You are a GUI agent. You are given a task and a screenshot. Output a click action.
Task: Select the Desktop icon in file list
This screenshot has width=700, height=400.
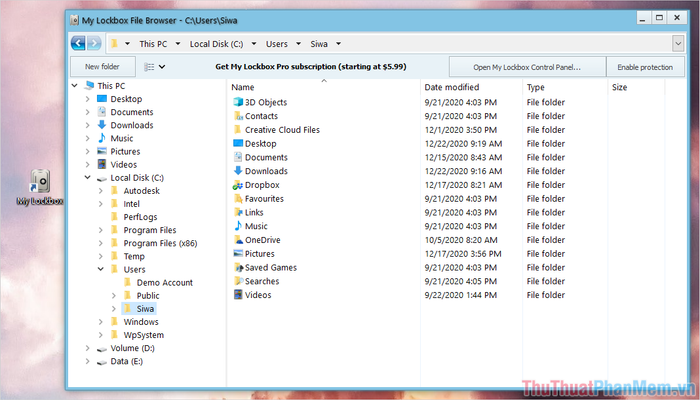click(x=238, y=144)
